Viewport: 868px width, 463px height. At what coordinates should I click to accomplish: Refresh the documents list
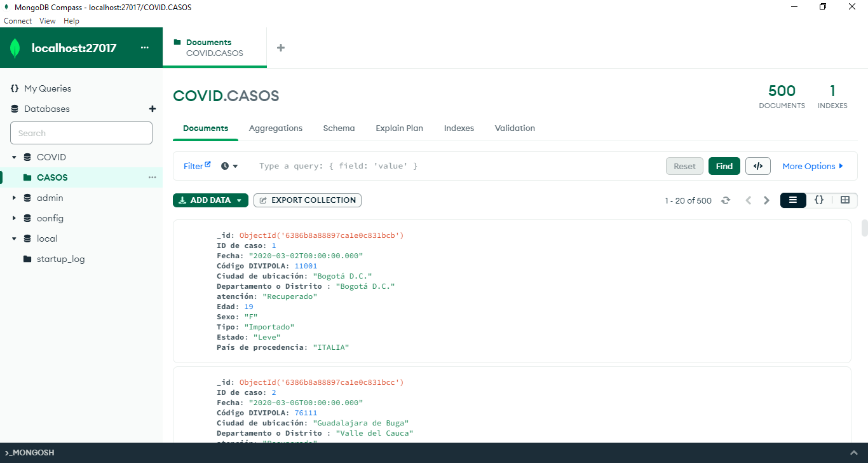point(726,200)
